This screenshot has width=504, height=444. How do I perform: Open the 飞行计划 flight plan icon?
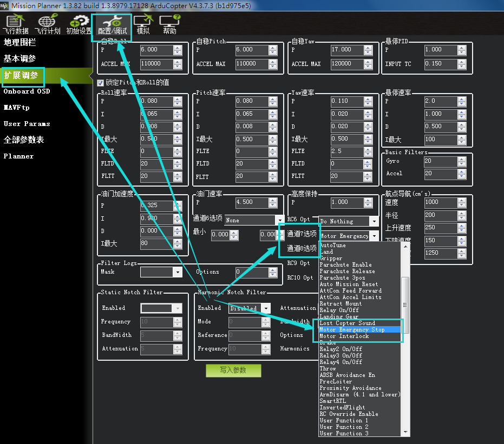47,25
